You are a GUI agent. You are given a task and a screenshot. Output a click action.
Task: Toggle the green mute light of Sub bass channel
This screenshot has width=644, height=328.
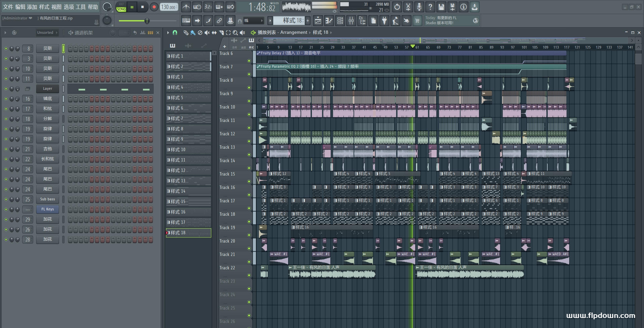click(6, 199)
